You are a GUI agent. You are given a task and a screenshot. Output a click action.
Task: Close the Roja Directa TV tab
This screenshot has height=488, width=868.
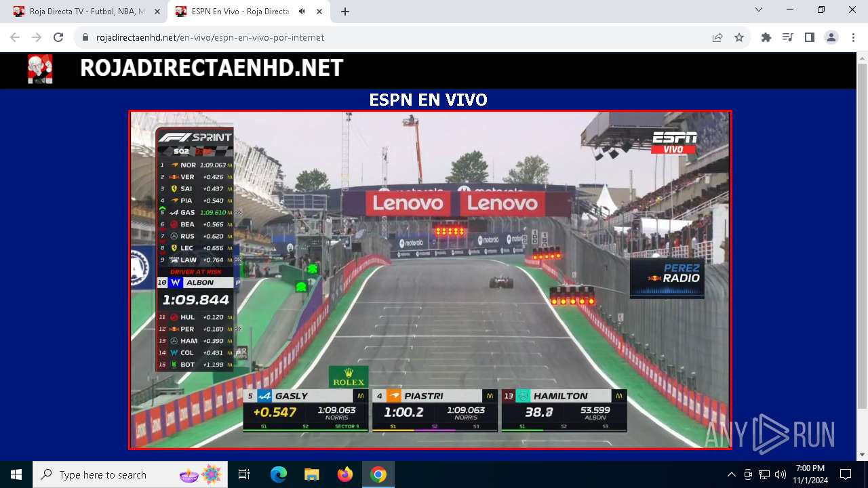pyautogui.click(x=157, y=12)
